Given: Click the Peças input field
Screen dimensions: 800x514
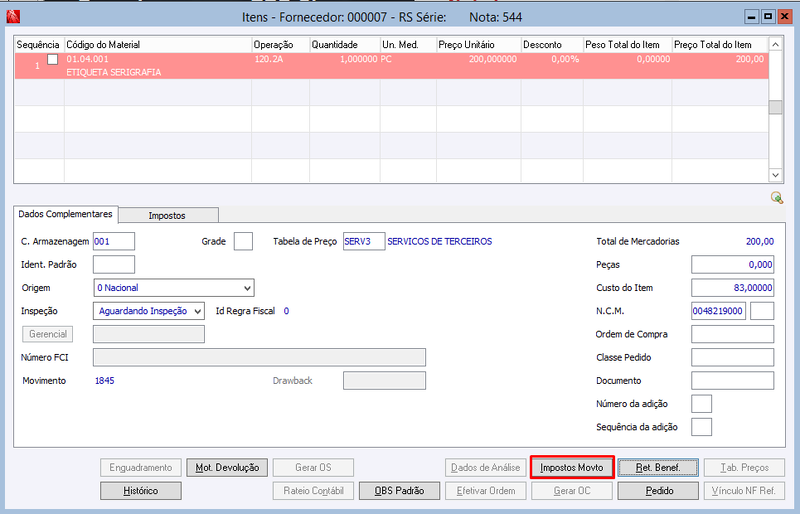Looking at the screenshot, I should point(733,265).
